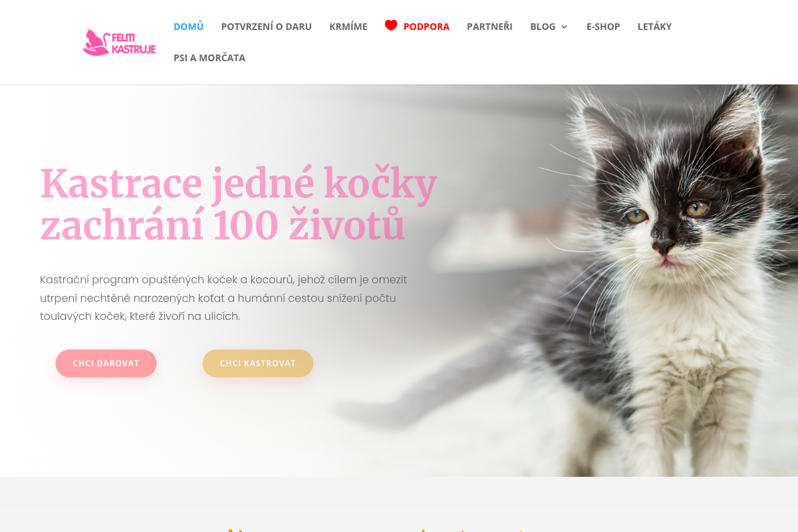Image resolution: width=798 pixels, height=532 pixels.
Task: Click the pink Chci darovat button
Action: [106, 363]
